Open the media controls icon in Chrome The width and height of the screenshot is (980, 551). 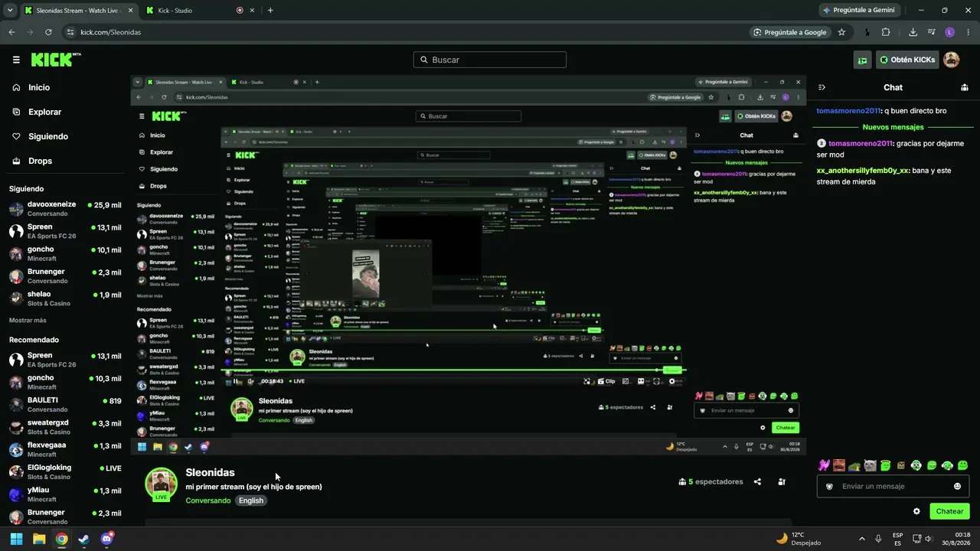pyautogui.click(x=932, y=32)
